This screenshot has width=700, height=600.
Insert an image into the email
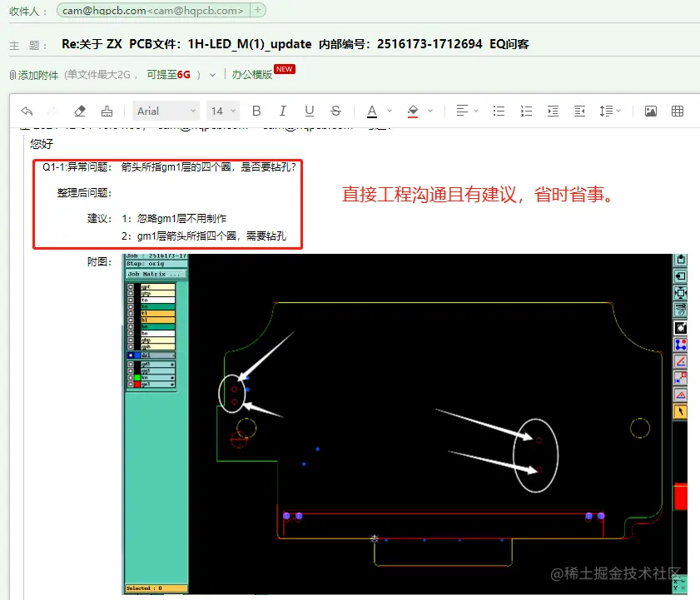click(x=650, y=112)
